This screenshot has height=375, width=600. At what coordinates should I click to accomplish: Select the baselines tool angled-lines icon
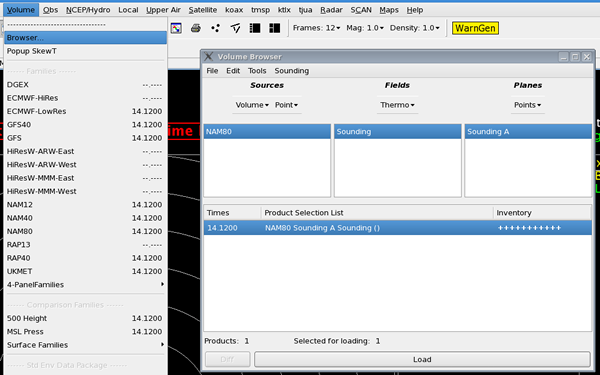pyautogui.click(x=235, y=28)
